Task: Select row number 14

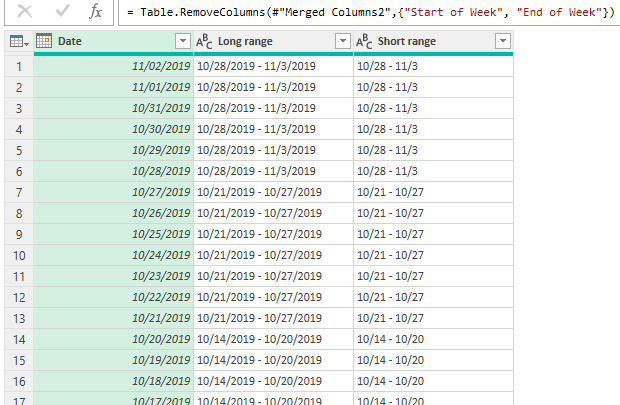Action: click(x=19, y=339)
